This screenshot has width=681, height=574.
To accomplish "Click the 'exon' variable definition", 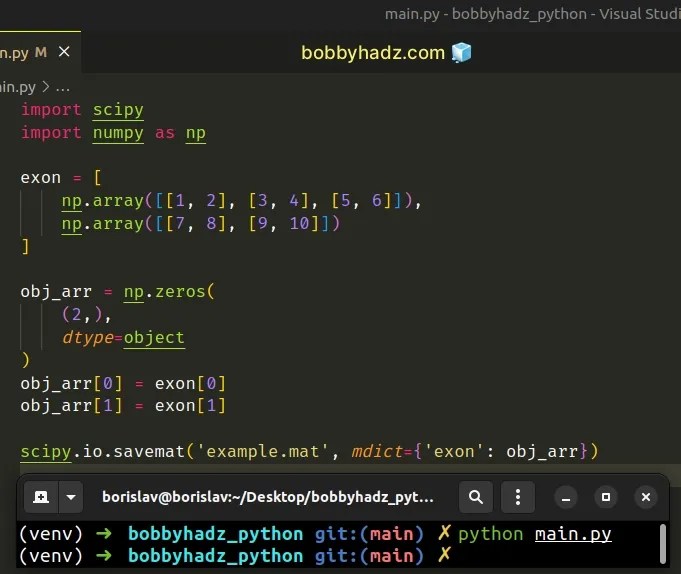I will click(x=41, y=178).
